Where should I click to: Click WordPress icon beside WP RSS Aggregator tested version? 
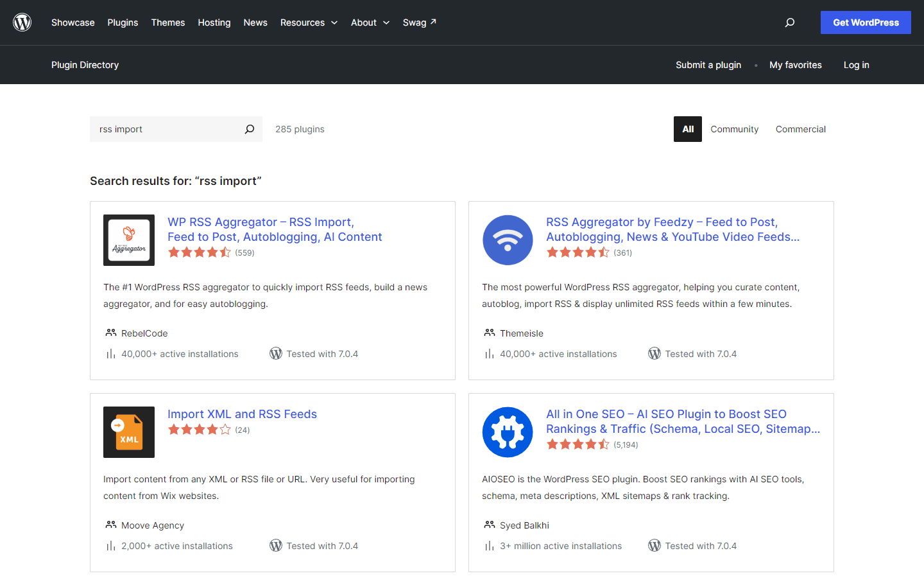tap(276, 354)
